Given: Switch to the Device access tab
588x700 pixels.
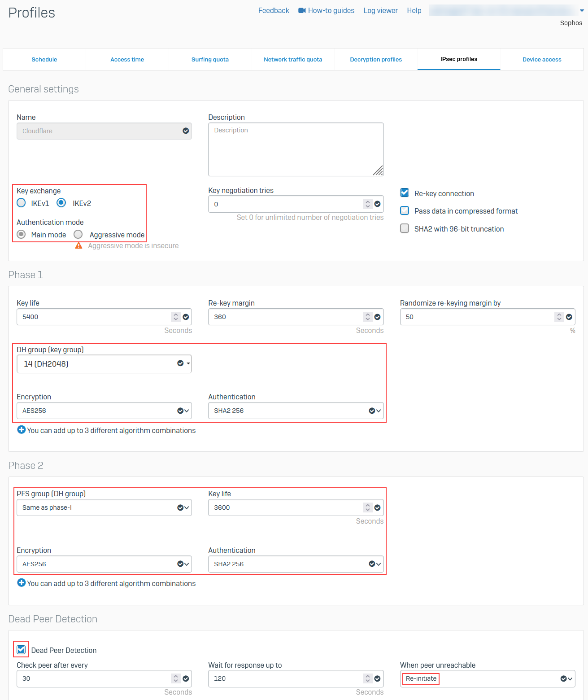Looking at the screenshot, I should (x=541, y=59).
